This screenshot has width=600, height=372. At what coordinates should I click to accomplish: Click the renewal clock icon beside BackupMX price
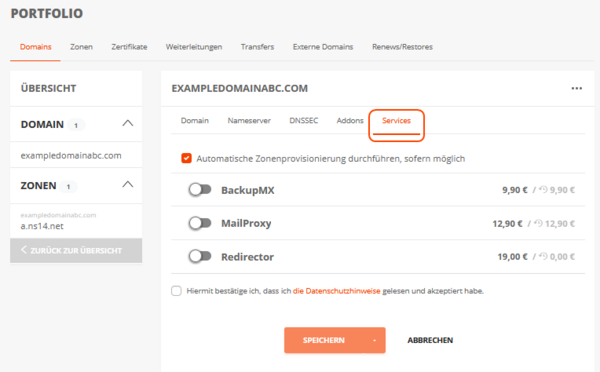(543, 189)
